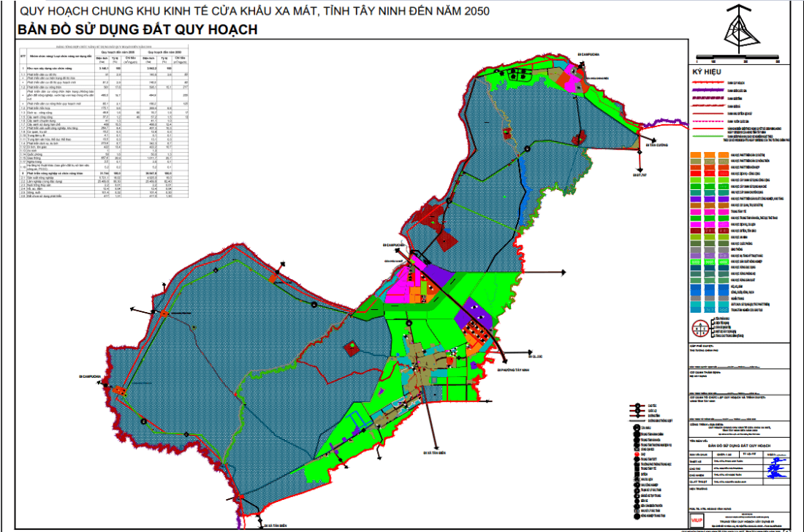
Task: Click the dark red square in western forest
Action: [352, 349]
